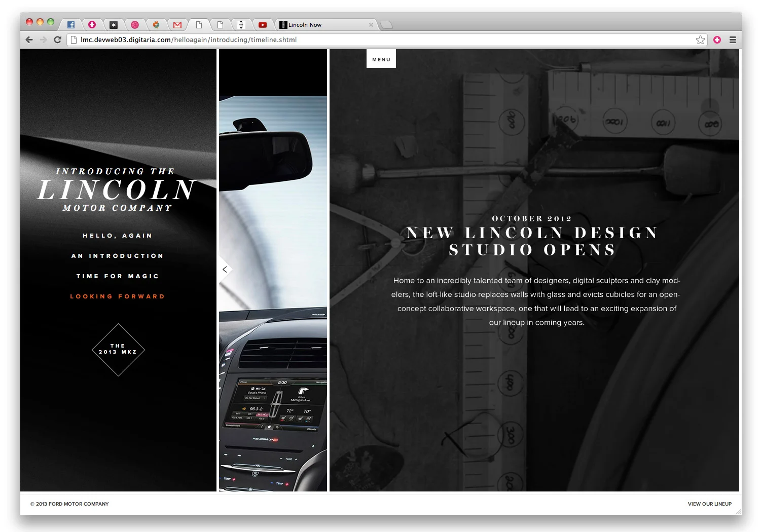
Task: Open the pink plus-icon pinned tab
Action: tap(92, 24)
